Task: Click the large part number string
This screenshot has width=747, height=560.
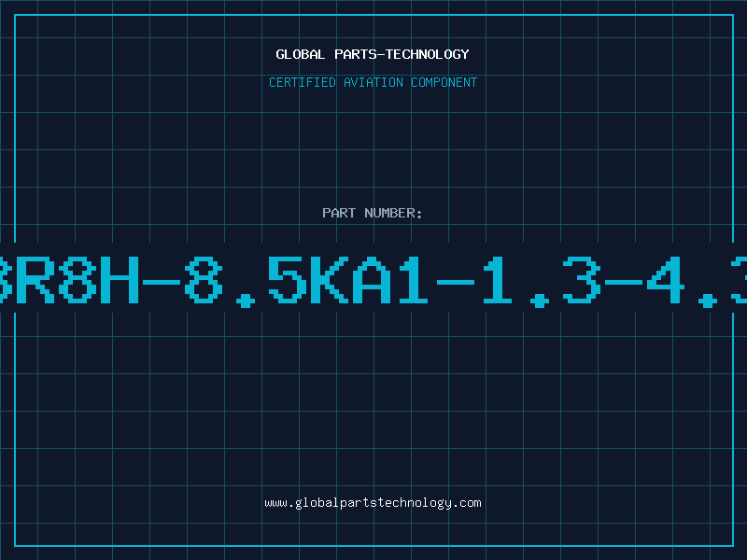Action: (x=373, y=281)
